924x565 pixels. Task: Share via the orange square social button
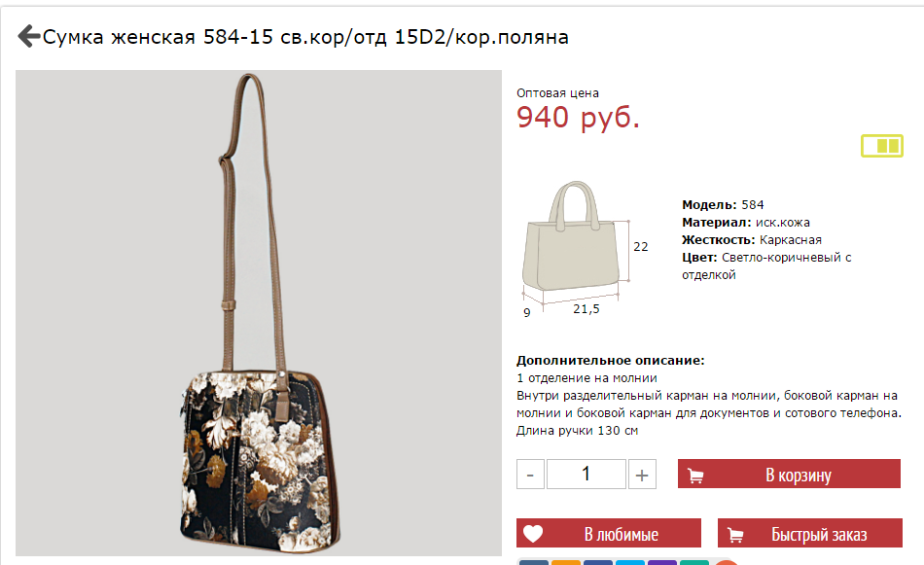(566, 563)
